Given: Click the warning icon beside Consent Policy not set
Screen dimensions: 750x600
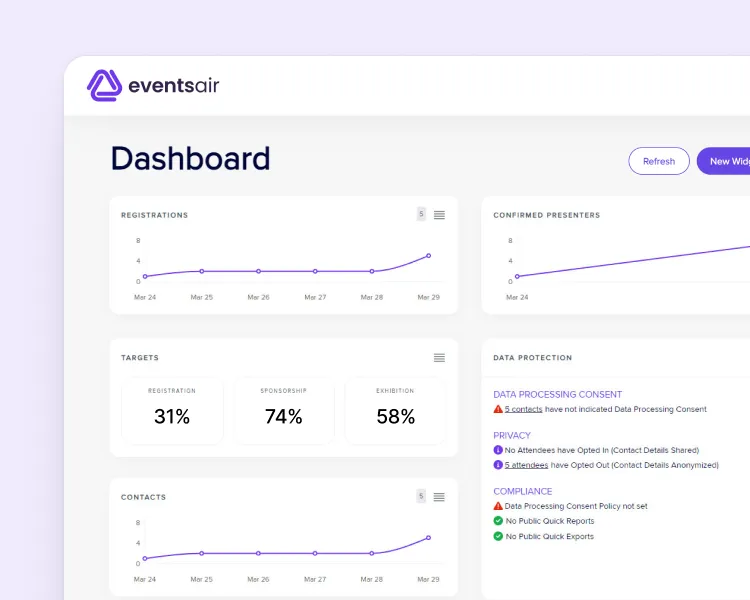Looking at the screenshot, I should click(498, 506).
